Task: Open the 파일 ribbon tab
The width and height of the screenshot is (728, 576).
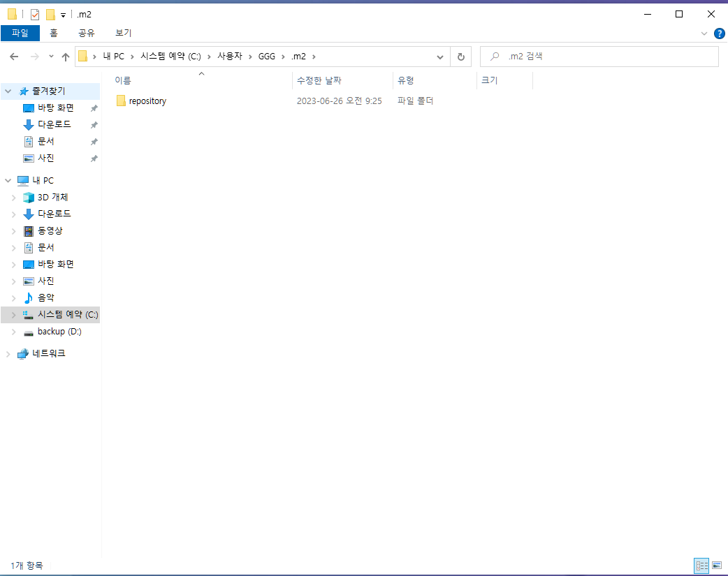Action: [20, 33]
